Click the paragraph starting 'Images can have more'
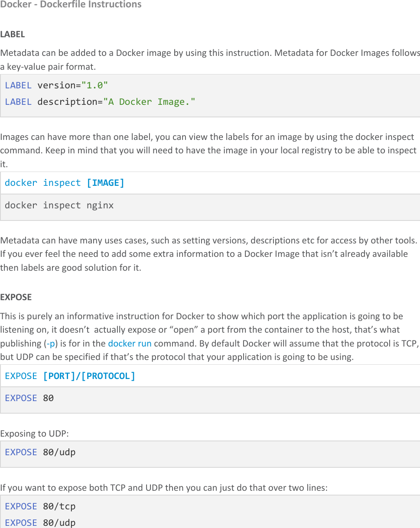Image resolution: width=420 pixels, height=528 pixels. tap(208, 151)
